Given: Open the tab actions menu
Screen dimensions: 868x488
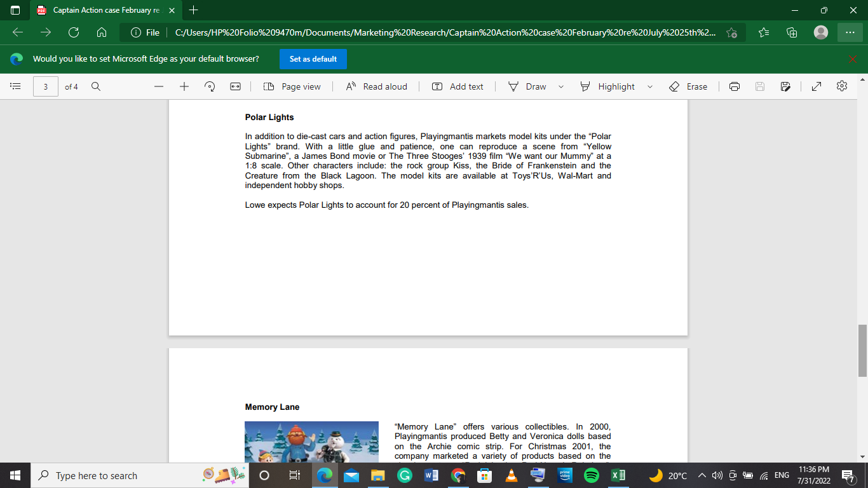Looking at the screenshot, I should (15, 10).
